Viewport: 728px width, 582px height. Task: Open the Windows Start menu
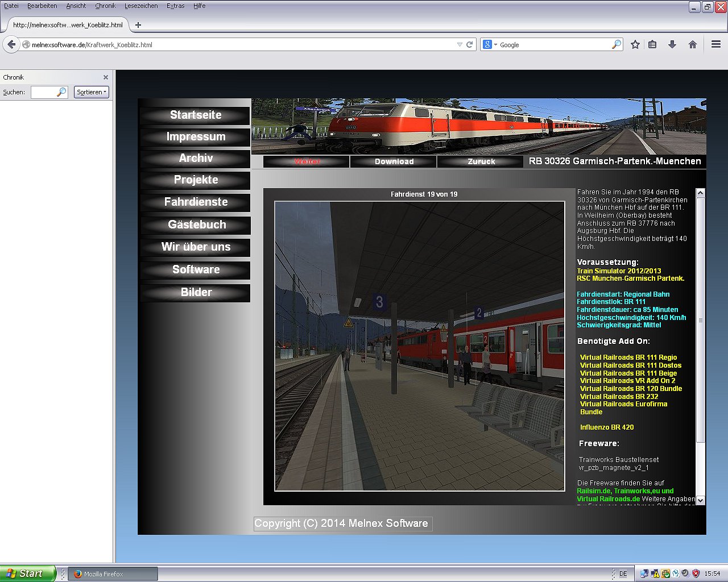(x=28, y=573)
